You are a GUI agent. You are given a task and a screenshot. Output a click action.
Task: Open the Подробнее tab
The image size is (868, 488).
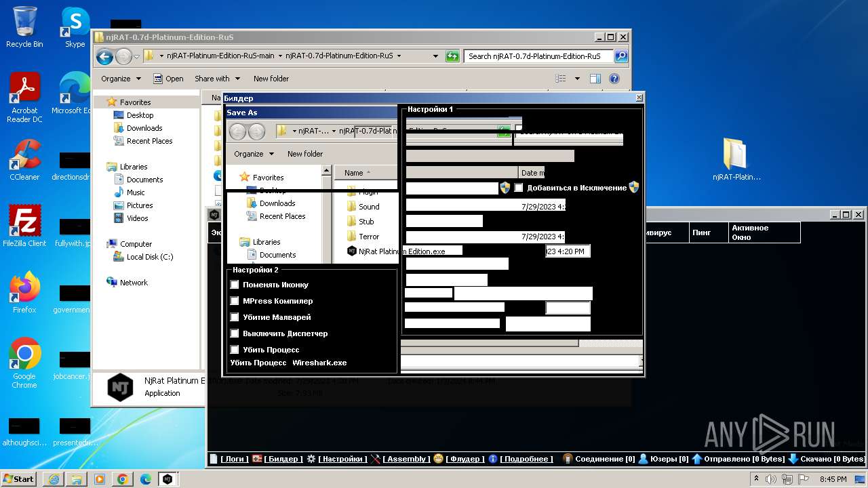coord(526,459)
